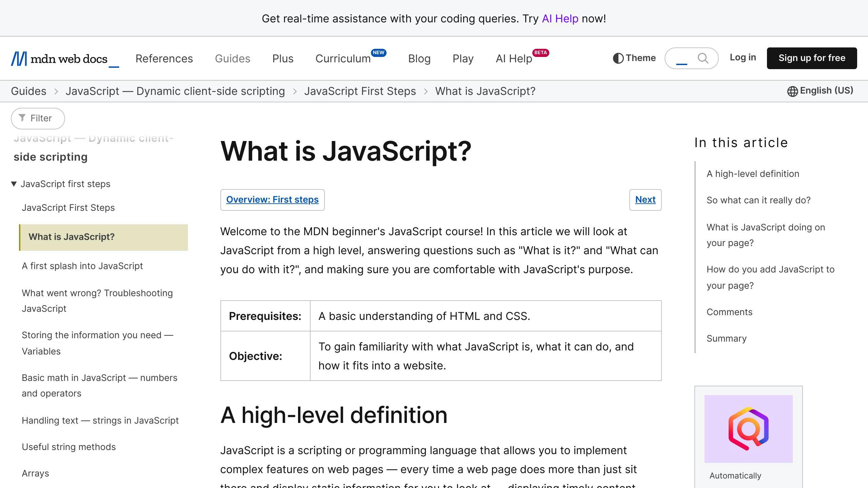Try AI Help from the top banner
Viewport: 868px width, 488px height.
(x=560, y=19)
